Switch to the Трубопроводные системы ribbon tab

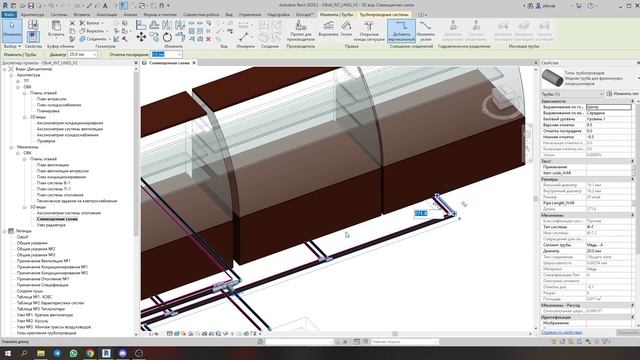[384, 14]
